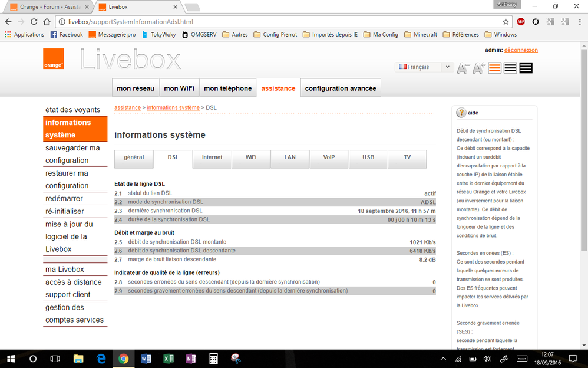
Task: Select the high-contrast black theme icon
Action: (526, 68)
